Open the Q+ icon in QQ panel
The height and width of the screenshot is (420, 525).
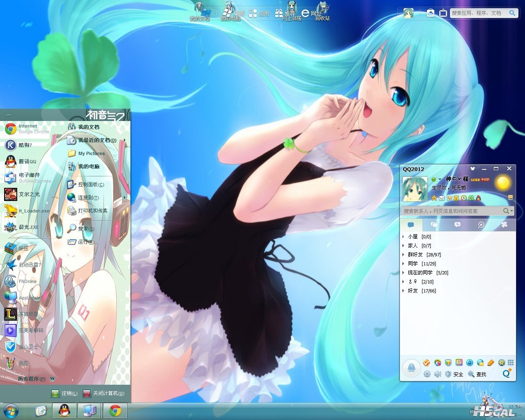[x=507, y=373]
